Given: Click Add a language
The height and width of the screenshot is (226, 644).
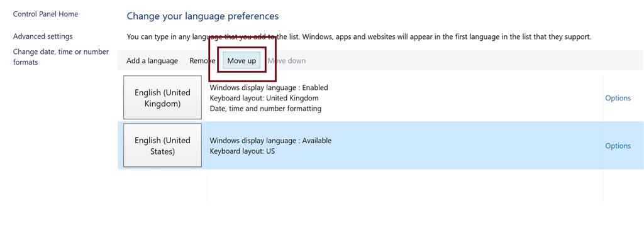Looking at the screenshot, I should pos(152,61).
